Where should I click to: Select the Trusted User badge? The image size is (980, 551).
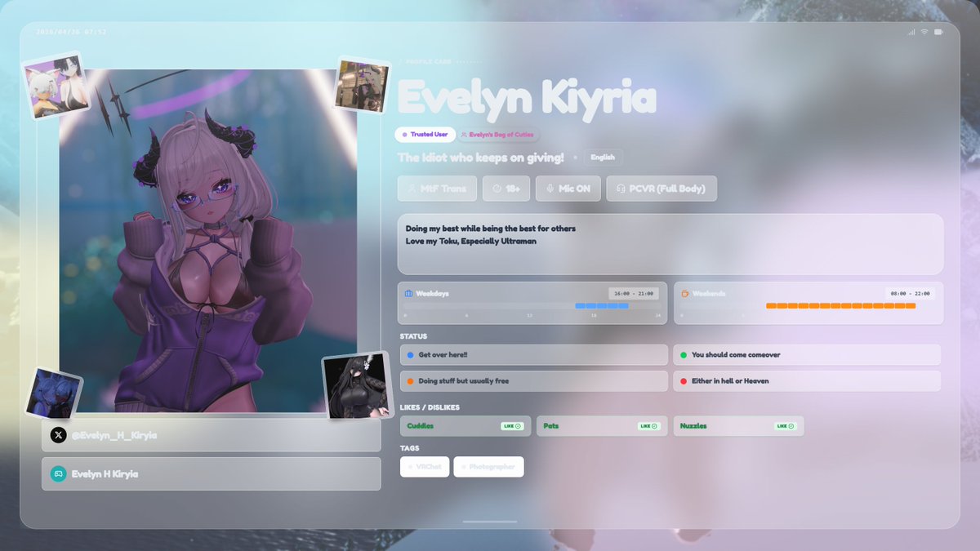tap(425, 135)
